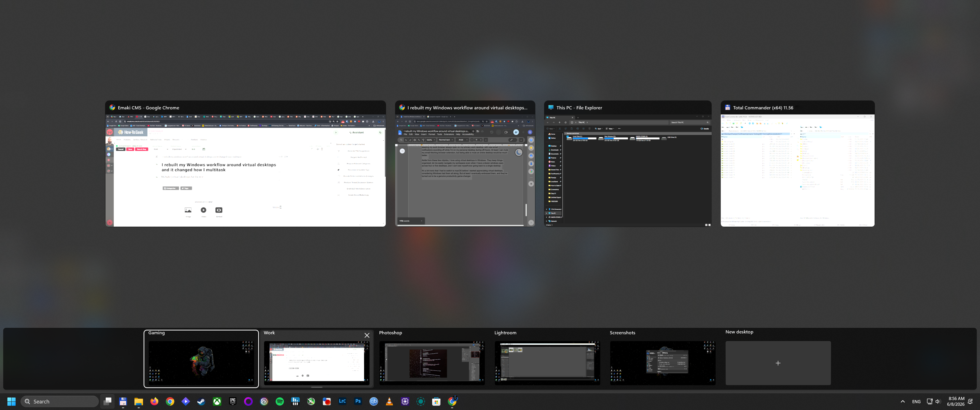980x410 pixels.
Task: Open the purple diamond play taskbar icon
Action: (x=186, y=401)
